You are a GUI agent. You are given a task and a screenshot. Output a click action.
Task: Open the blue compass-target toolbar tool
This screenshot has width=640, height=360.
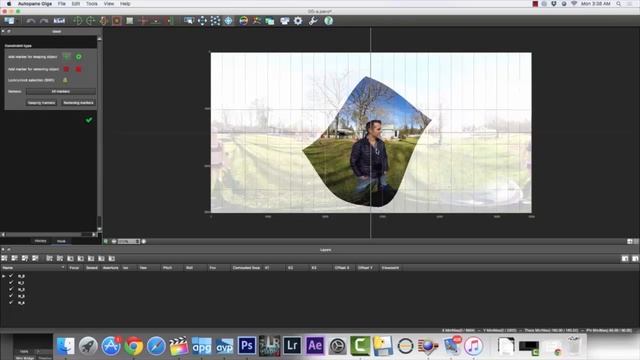click(229, 21)
